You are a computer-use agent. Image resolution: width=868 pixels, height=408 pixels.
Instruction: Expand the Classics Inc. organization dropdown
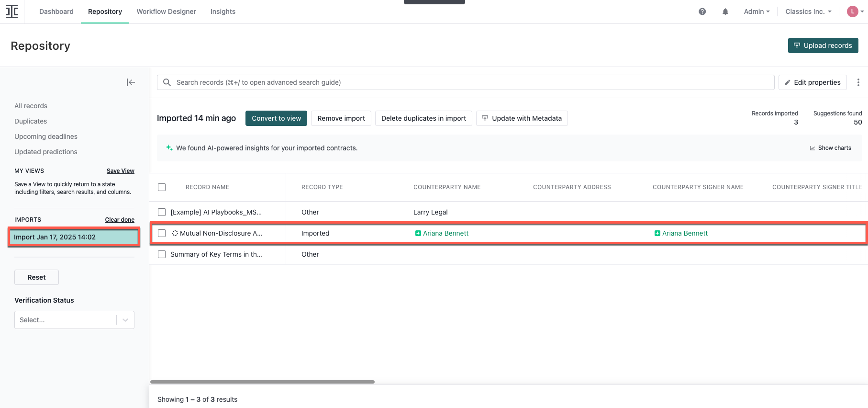pos(808,11)
